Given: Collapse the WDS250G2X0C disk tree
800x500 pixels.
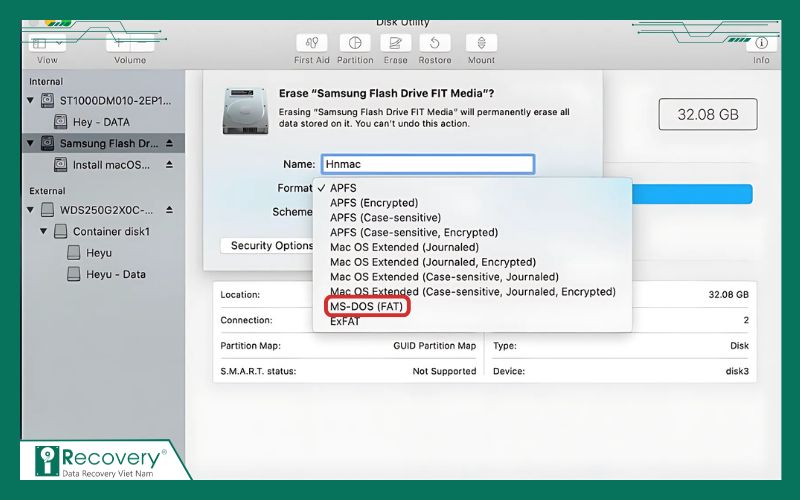Looking at the screenshot, I should (32, 210).
